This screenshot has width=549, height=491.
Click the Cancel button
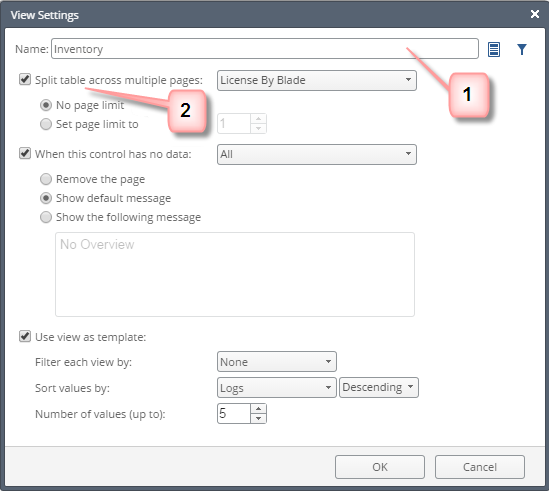480,467
